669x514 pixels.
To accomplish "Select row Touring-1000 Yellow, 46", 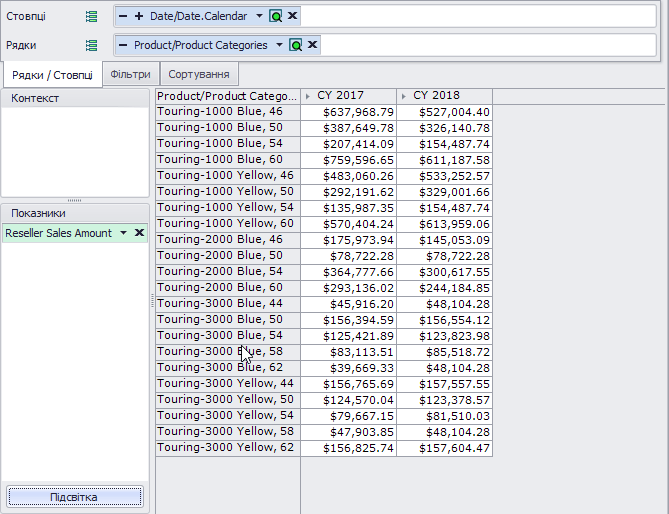I will (228, 176).
